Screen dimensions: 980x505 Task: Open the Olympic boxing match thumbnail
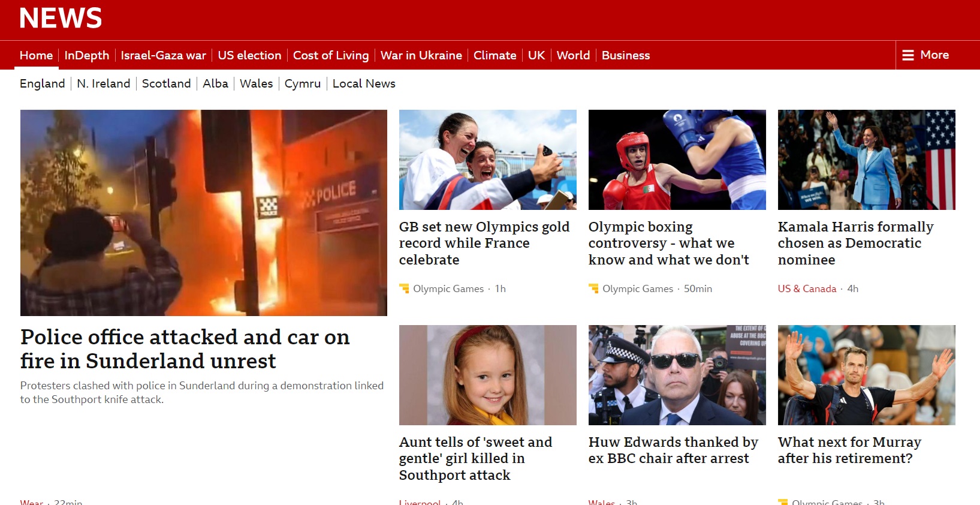[677, 160]
